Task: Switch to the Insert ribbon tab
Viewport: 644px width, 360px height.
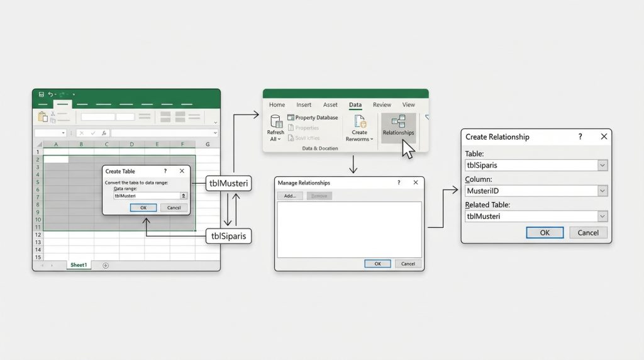Action: pos(304,105)
